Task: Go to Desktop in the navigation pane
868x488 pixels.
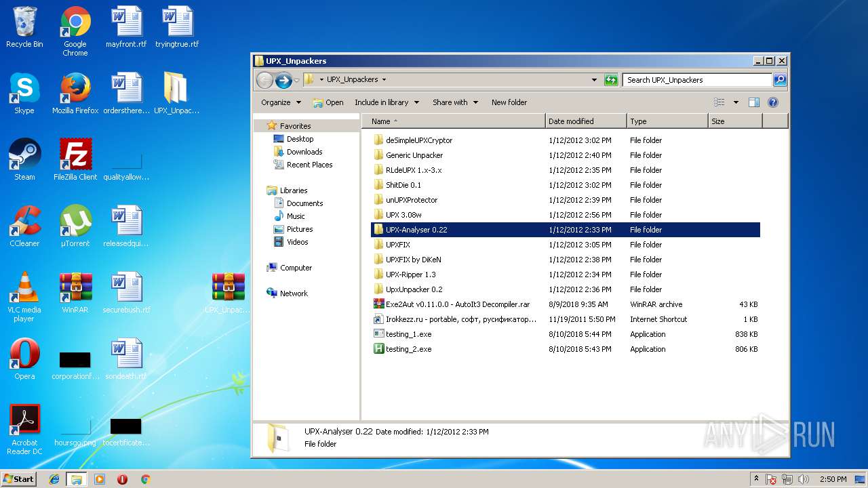Action: (x=300, y=139)
